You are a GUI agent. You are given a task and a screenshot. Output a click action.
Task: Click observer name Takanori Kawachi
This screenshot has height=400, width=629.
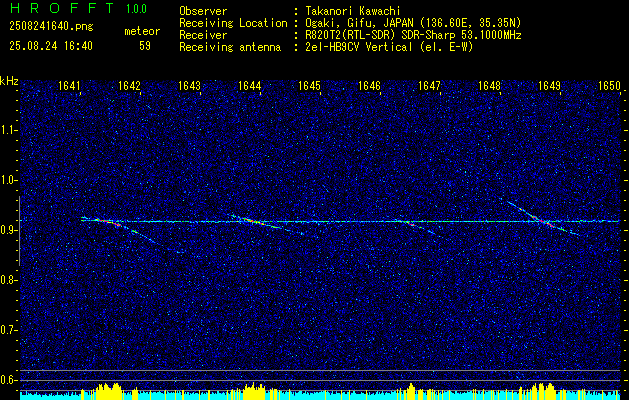pos(353,11)
